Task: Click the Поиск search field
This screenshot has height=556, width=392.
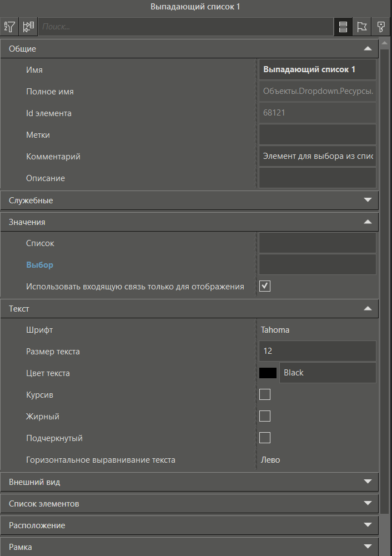Action: pos(167,26)
